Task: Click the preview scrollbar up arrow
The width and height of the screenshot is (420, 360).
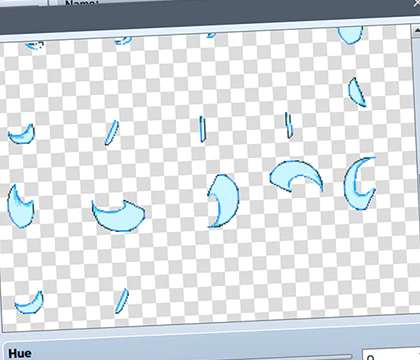Action: click(416, 31)
